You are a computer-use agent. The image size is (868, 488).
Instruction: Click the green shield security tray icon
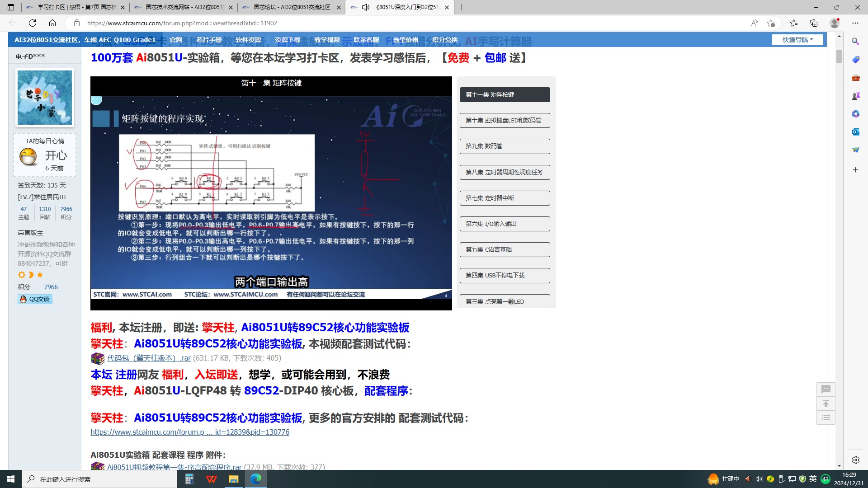(802, 479)
